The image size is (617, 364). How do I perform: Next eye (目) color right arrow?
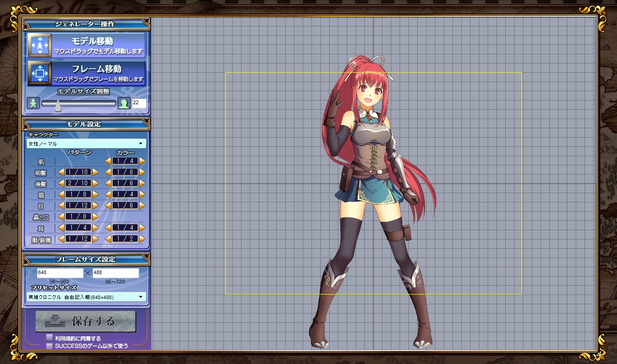coord(142,206)
